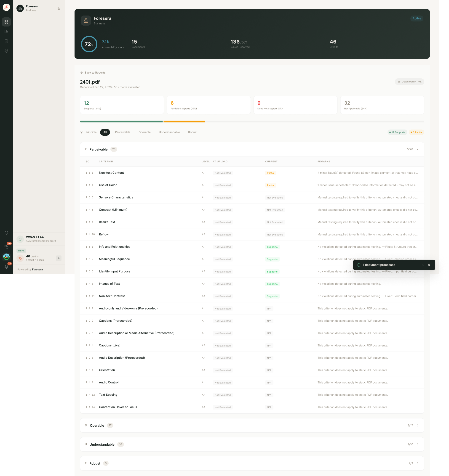Collapse the panel using the sidebar collapse icon
This screenshot has height=476, width=449.
coord(59,8)
